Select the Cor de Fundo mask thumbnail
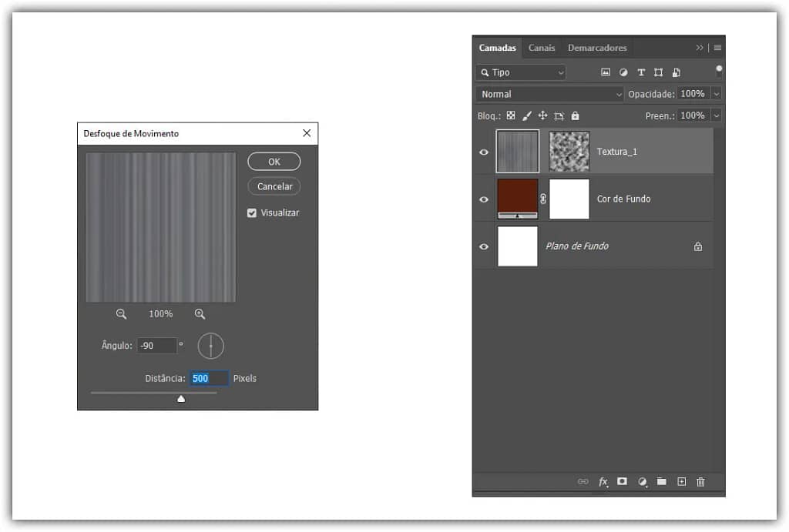Screen dimensions: 789x532 569,199
